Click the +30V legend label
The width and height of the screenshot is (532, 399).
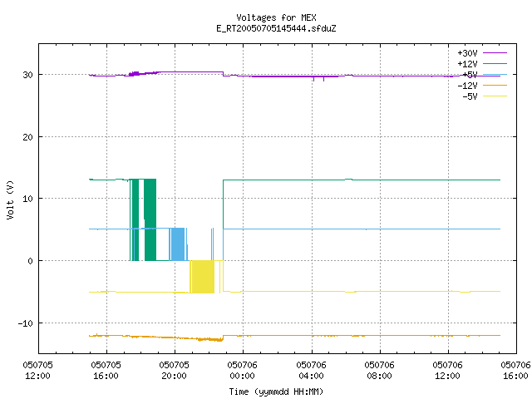tap(467, 53)
